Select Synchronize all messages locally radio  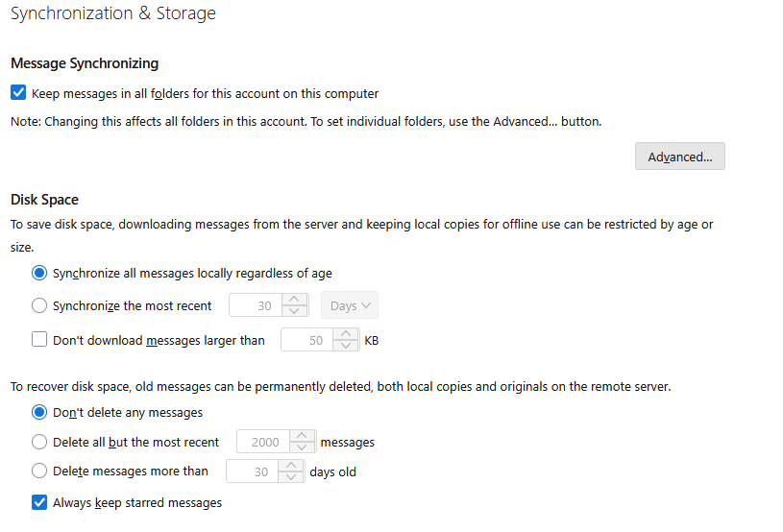pos(39,273)
